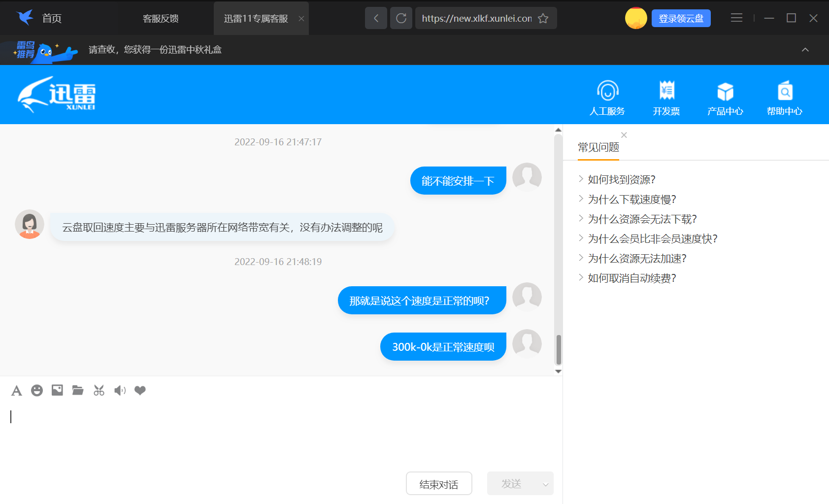Select the screenshot scissors tool
Screen dimensions: 829x504
click(99, 390)
